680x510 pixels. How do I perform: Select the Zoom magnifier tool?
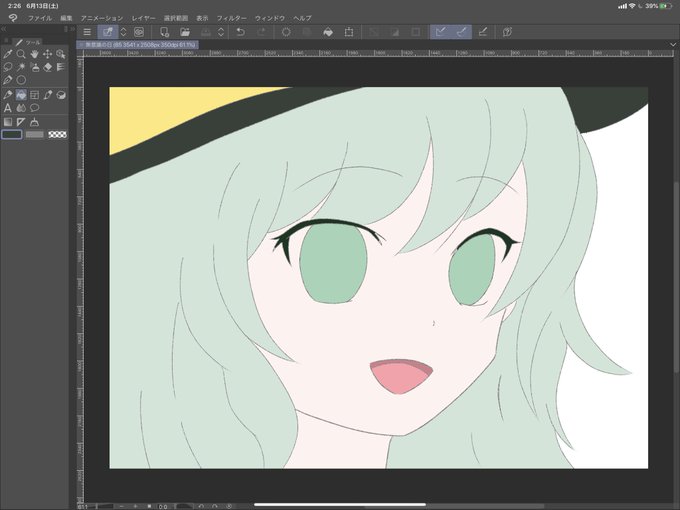click(x=21, y=54)
